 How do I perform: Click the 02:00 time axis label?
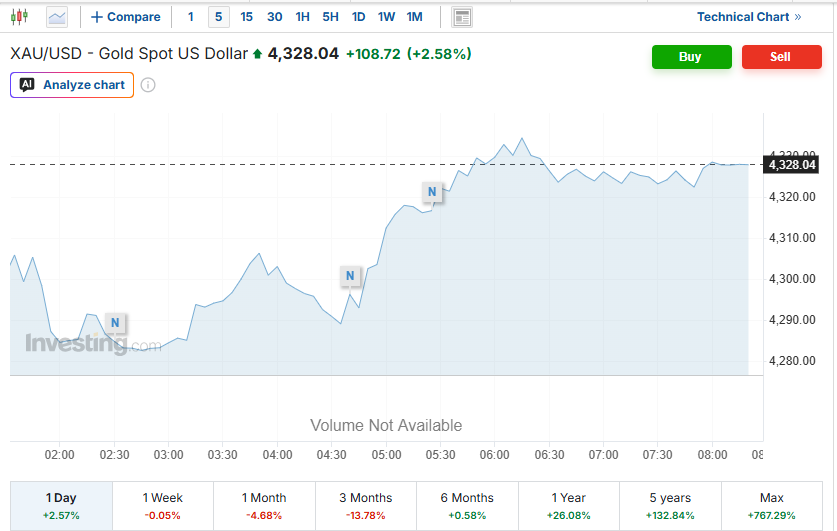60,455
